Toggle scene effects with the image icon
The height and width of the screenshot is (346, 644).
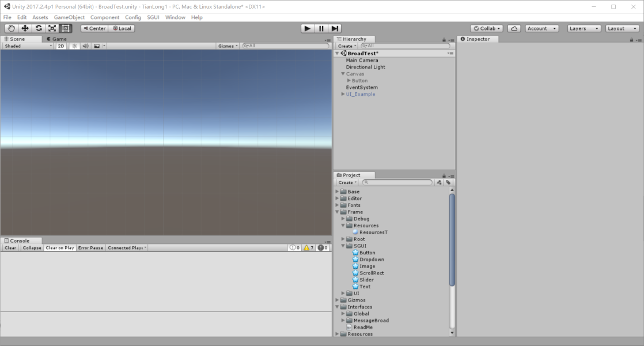pos(97,46)
